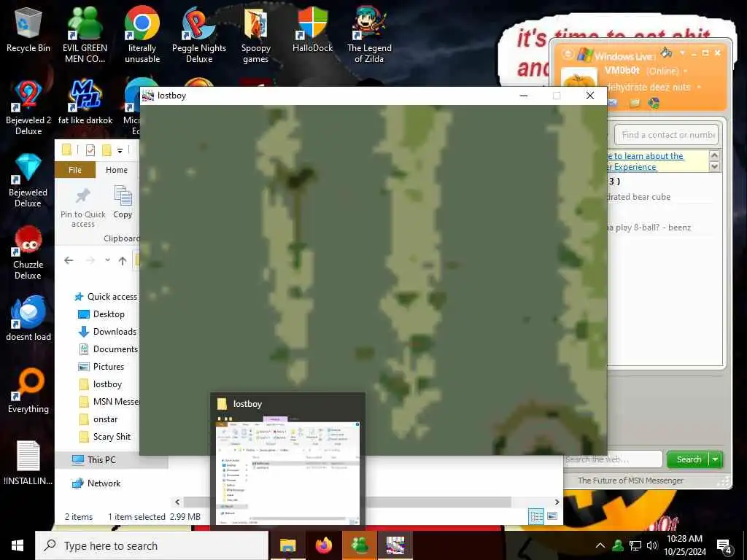Viewport: 747px width, 560px height.
Task: Click 'The Future of MSN Messenger' banner text
Action: pyautogui.click(x=630, y=481)
